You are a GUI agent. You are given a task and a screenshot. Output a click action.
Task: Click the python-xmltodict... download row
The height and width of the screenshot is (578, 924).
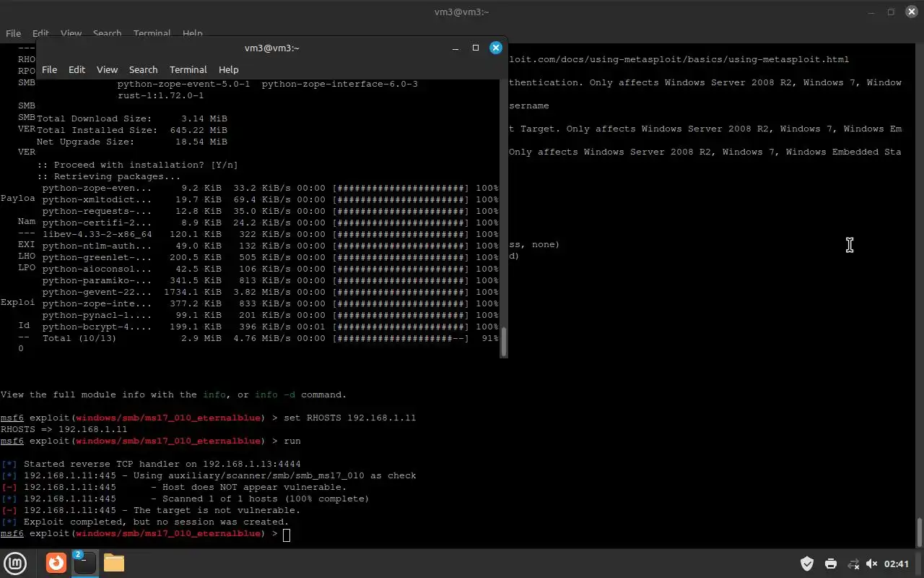pos(270,199)
